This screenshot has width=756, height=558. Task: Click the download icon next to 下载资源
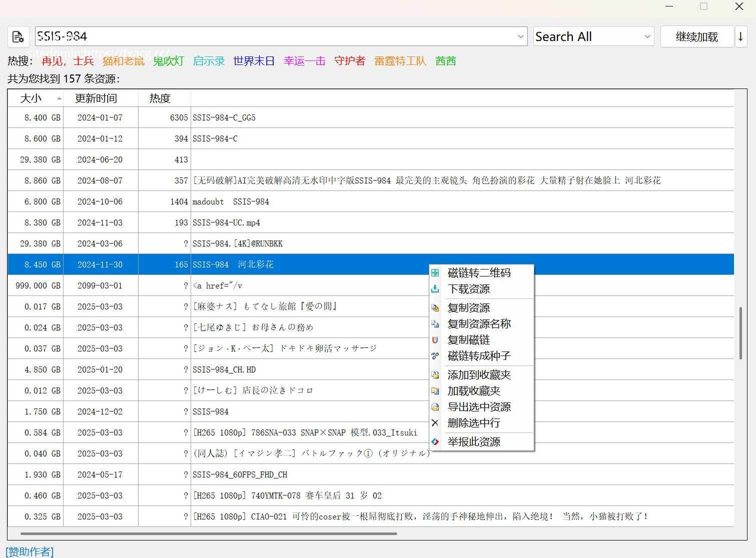click(435, 289)
